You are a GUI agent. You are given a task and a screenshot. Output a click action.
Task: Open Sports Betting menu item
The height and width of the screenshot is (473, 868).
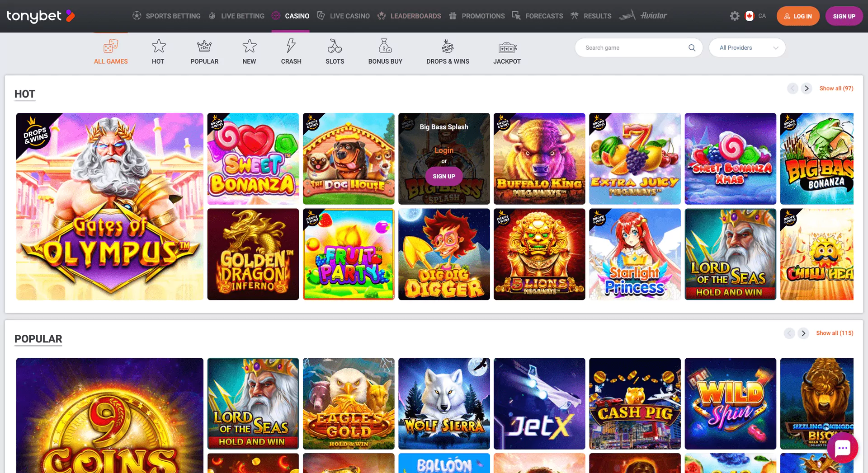(x=166, y=16)
